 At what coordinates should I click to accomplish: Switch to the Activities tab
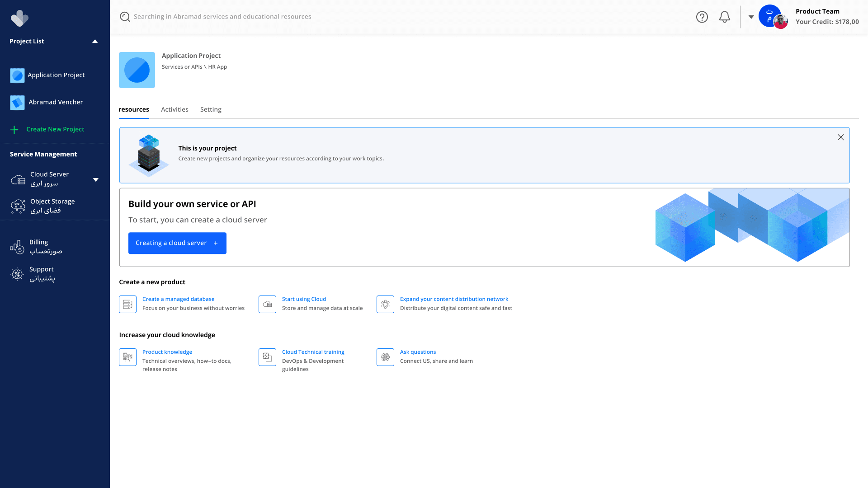pyautogui.click(x=175, y=109)
